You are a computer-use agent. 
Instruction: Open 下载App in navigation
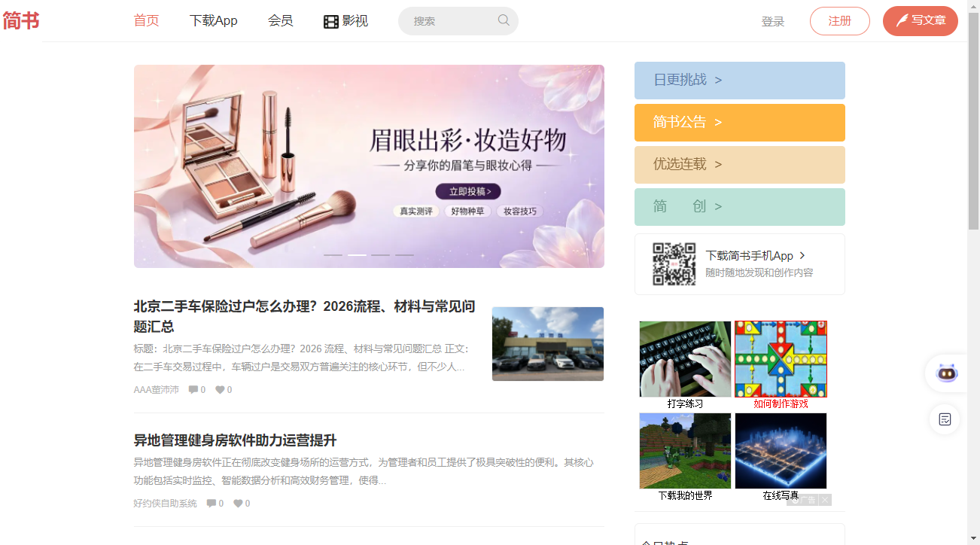click(214, 21)
